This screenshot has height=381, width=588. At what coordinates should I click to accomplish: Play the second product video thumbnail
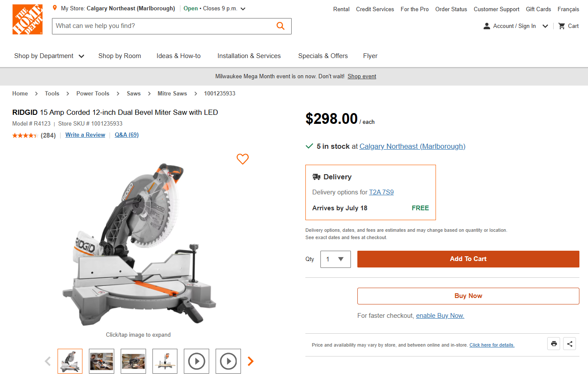pos(228,361)
